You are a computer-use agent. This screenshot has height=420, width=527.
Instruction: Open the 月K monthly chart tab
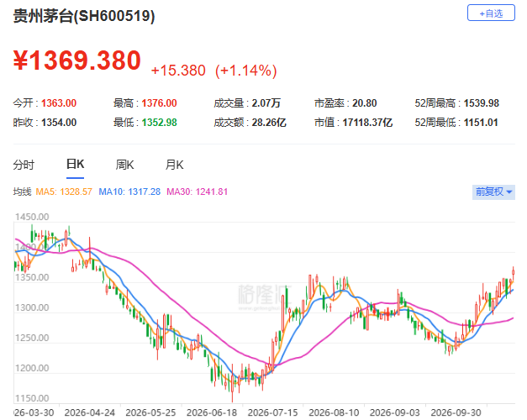tap(174, 165)
